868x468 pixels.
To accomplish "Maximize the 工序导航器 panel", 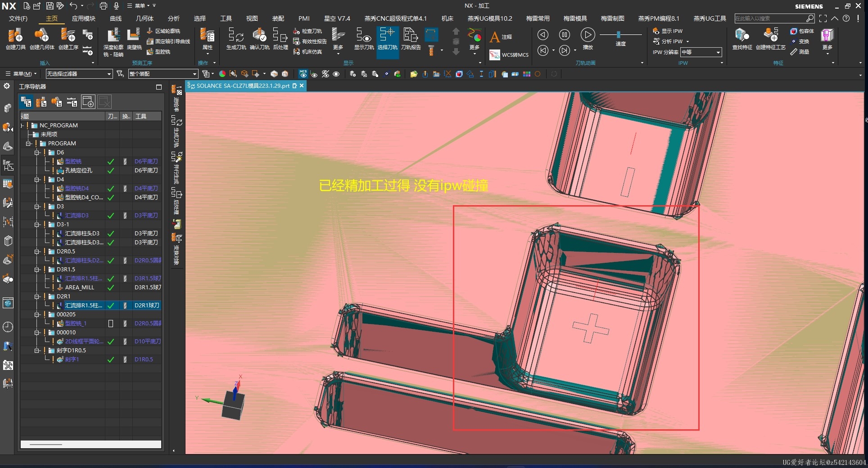I will click(158, 87).
